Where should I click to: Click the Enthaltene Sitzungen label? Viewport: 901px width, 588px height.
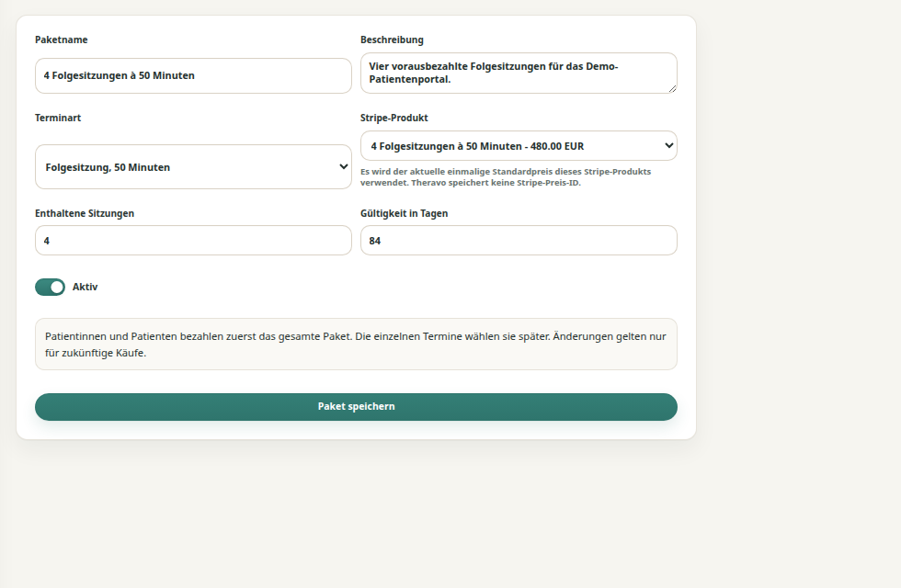85,213
